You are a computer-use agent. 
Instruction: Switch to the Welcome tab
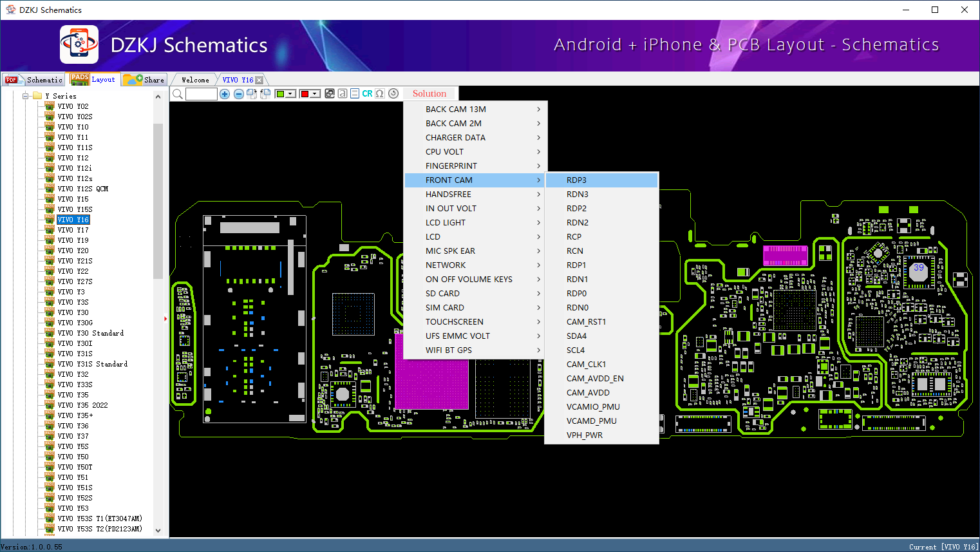(195, 80)
